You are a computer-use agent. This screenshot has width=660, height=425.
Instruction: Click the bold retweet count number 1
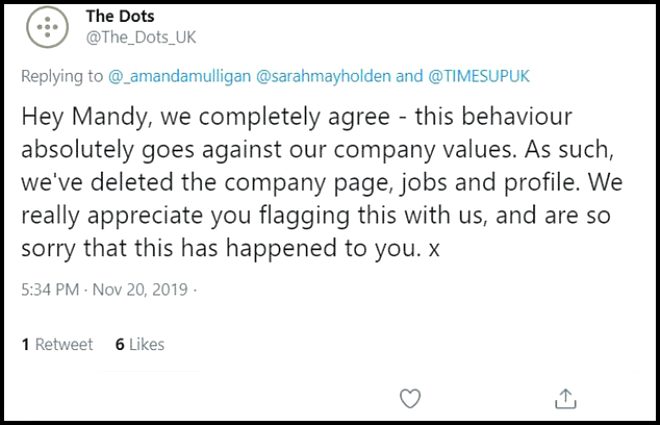pos(25,344)
